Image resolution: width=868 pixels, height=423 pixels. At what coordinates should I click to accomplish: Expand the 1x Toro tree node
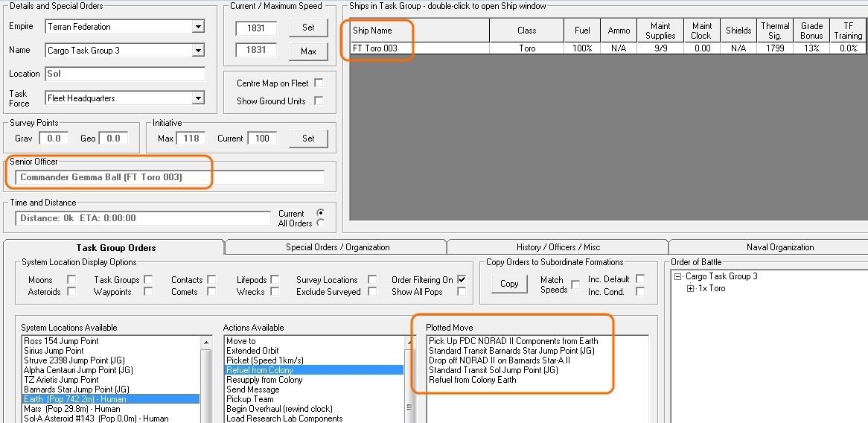(690, 288)
